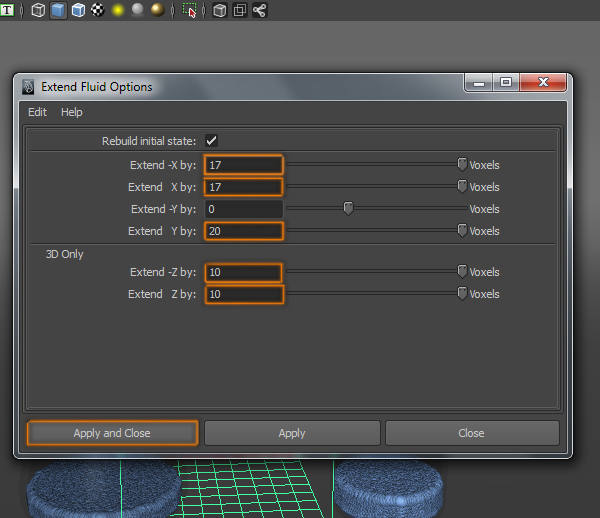Click the share-style nodes icon in toolbar
This screenshot has height=518, width=600.
coord(259,11)
